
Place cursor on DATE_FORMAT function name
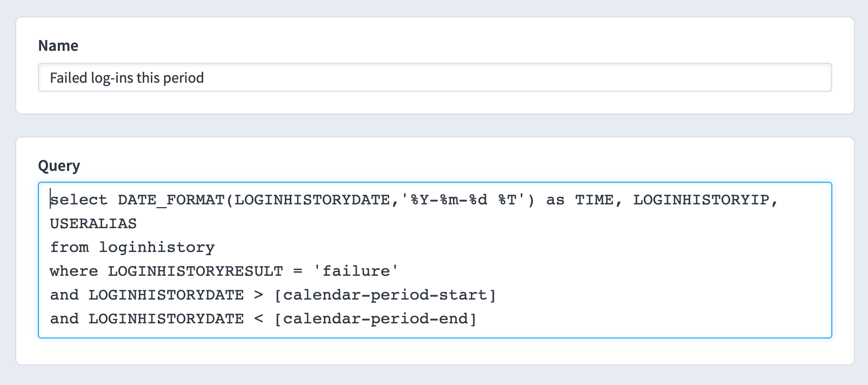171,200
